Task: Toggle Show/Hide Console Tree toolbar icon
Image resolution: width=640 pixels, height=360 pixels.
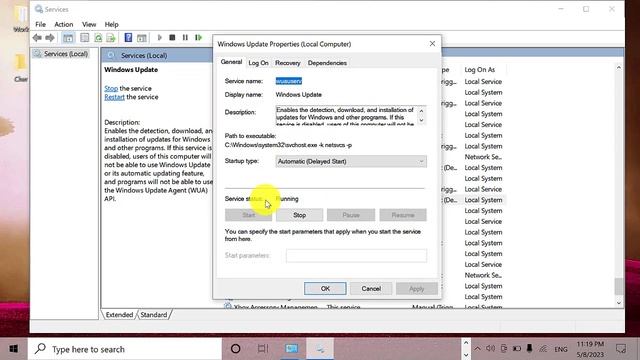Action: point(68,38)
